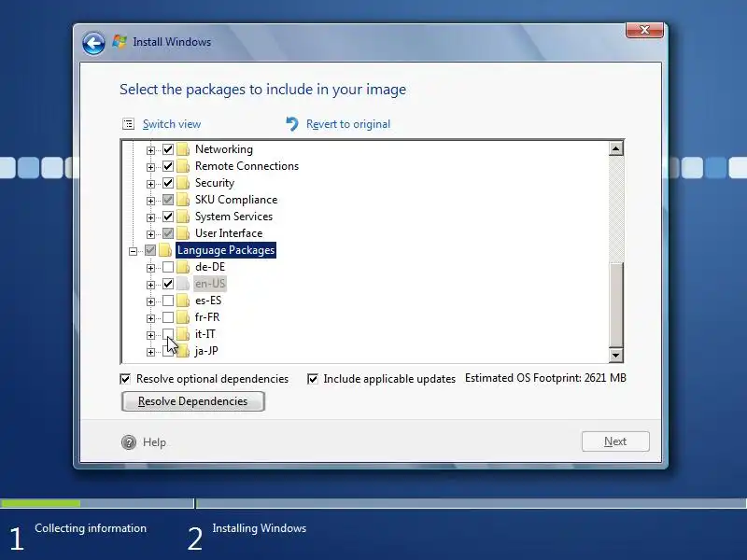Expand the fr-FR tree node
Viewport: 747px width, 560px height.
click(x=150, y=318)
